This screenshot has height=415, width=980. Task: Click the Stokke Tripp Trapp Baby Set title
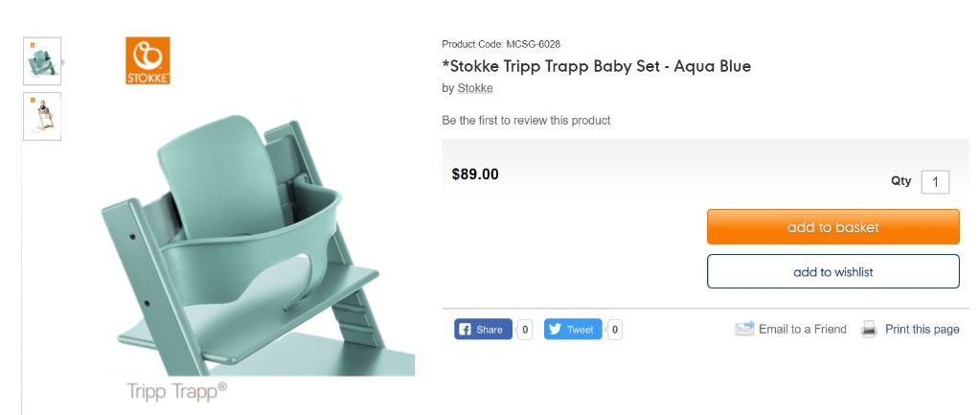(x=596, y=66)
